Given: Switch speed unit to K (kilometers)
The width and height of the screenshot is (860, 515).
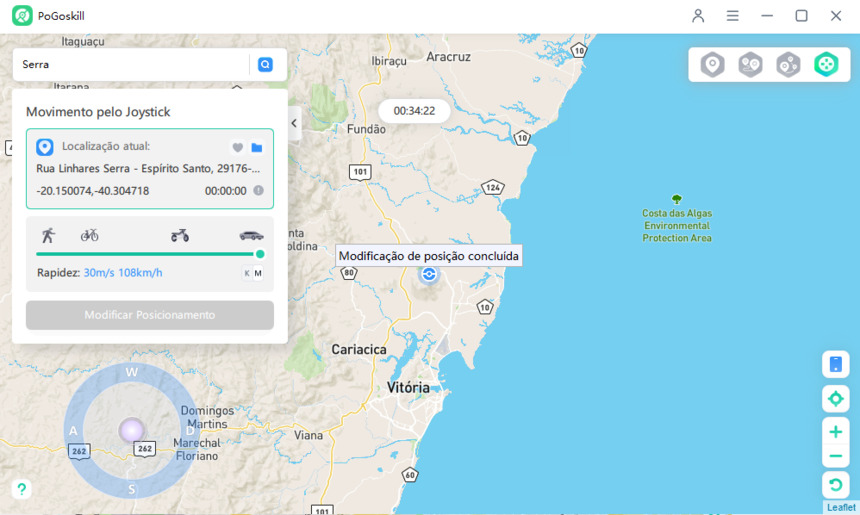Looking at the screenshot, I should pyautogui.click(x=246, y=273).
